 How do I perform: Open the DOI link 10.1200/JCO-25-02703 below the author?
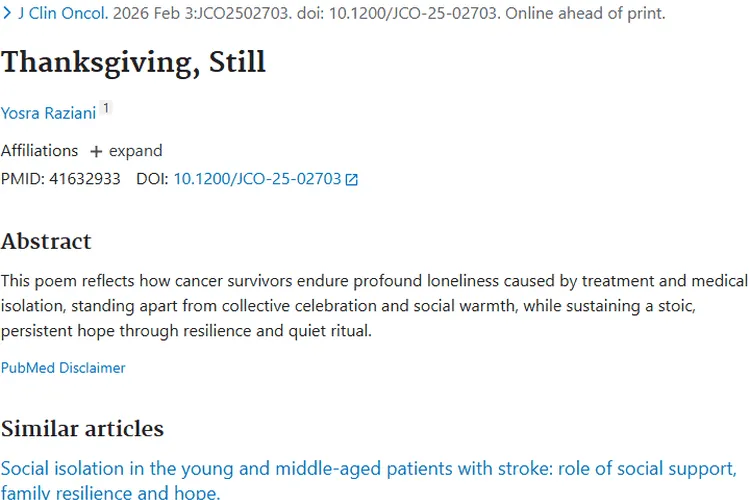click(x=257, y=179)
